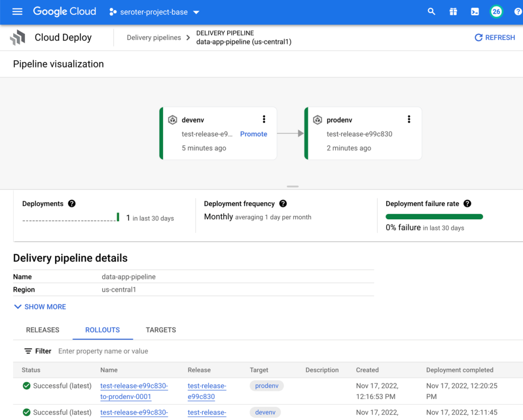The height and width of the screenshot is (420, 523).
Task: Open options menu on the devenv card
Action: point(264,119)
